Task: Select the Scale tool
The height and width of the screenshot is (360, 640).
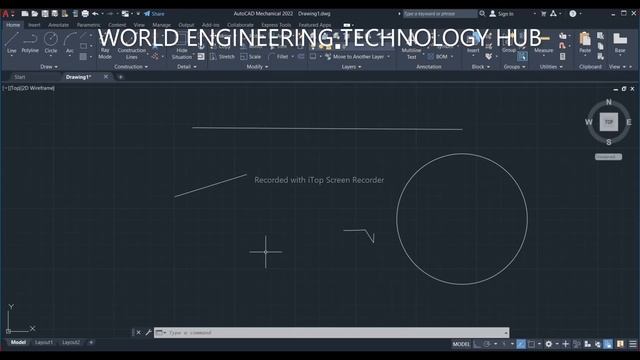Action: 251,57
